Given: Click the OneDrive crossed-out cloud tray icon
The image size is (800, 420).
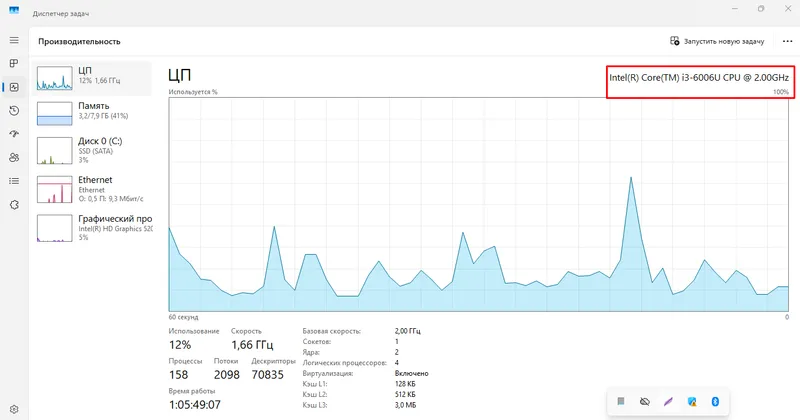Looking at the screenshot, I should pyautogui.click(x=645, y=402).
